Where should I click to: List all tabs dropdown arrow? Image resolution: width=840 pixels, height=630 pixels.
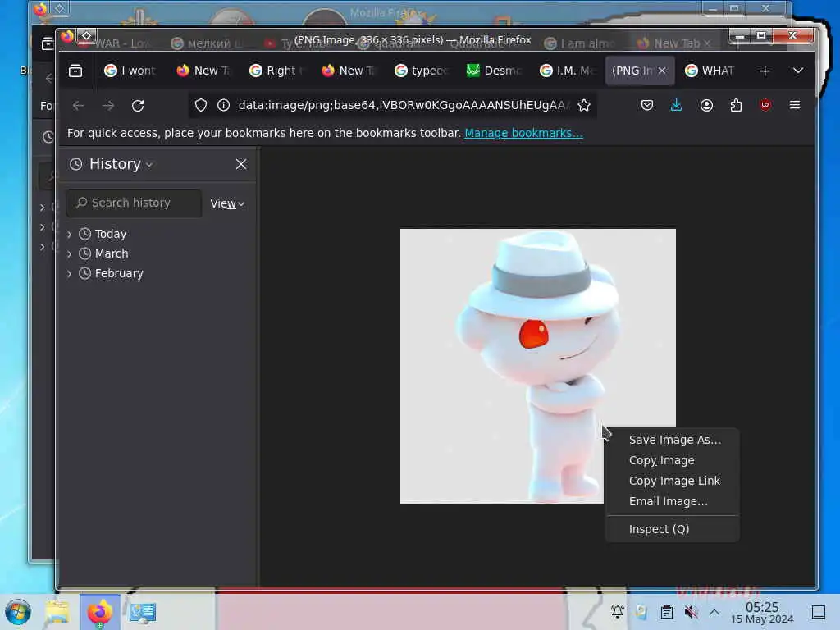tap(798, 71)
